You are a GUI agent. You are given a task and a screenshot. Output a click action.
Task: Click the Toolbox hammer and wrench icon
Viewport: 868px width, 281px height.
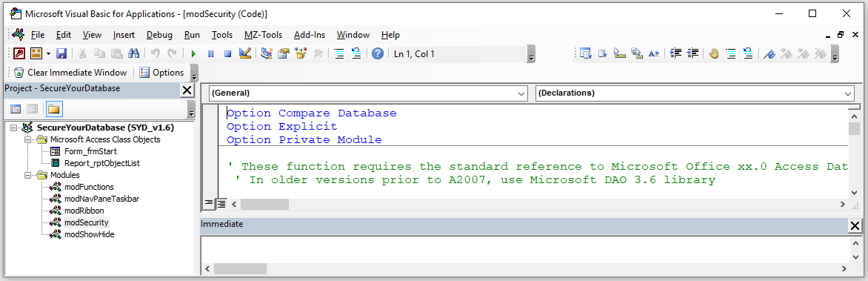point(318,54)
